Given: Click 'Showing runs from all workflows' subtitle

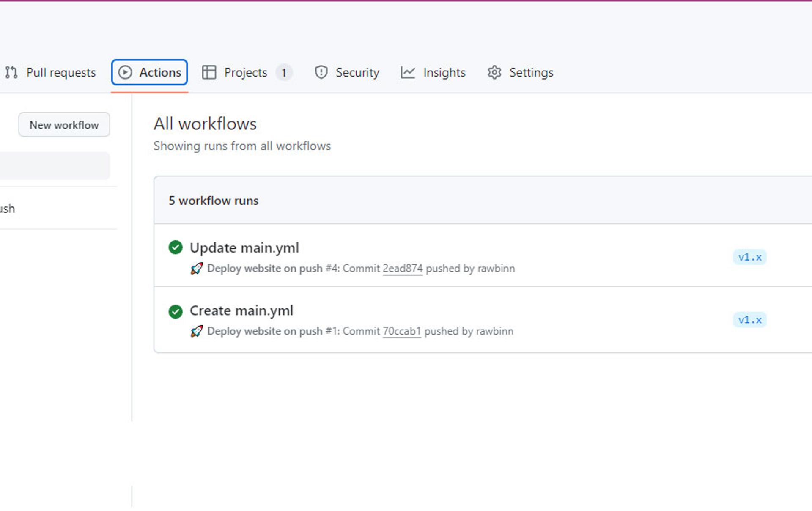Looking at the screenshot, I should pos(242,146).
